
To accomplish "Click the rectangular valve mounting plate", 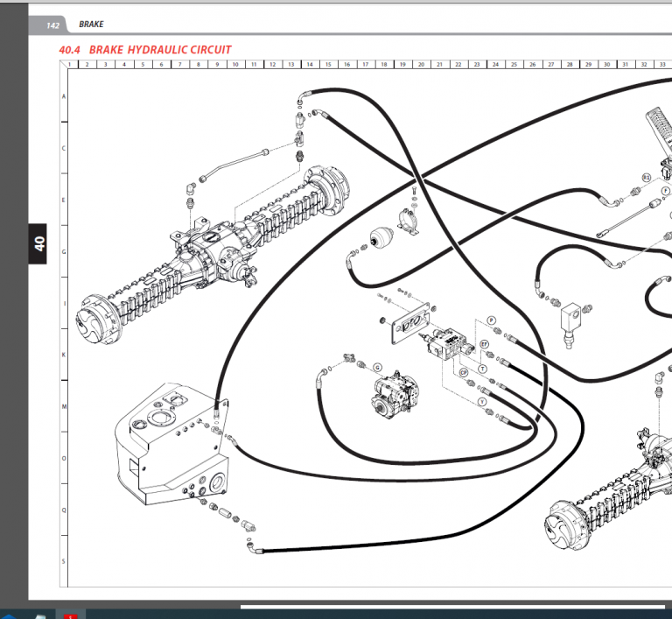I will tap(410, 323).
